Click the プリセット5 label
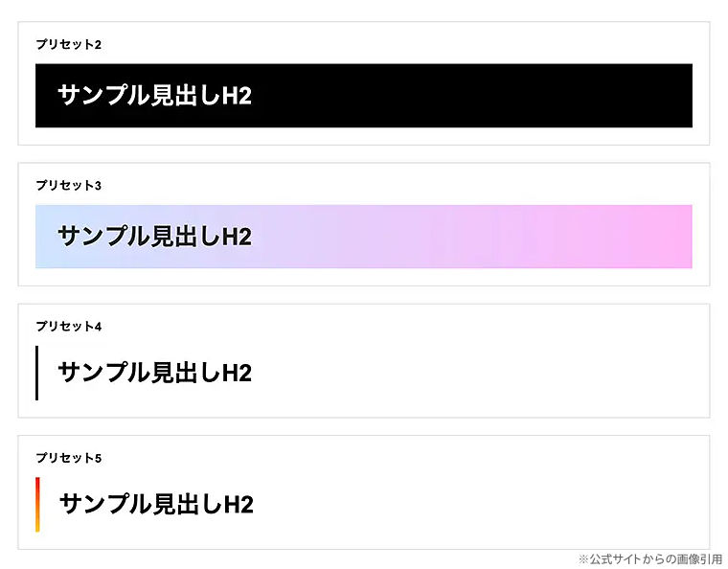728x569 pixels. coord(68,458)
